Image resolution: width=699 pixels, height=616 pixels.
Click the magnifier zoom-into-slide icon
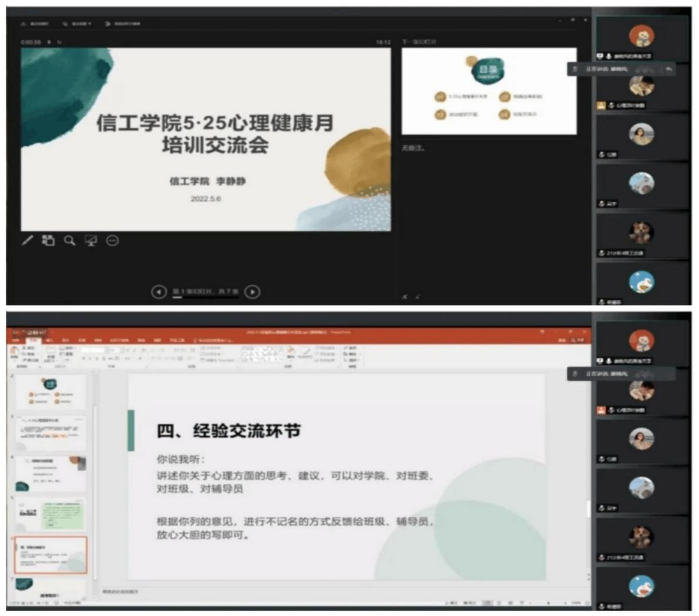(70, 241)
